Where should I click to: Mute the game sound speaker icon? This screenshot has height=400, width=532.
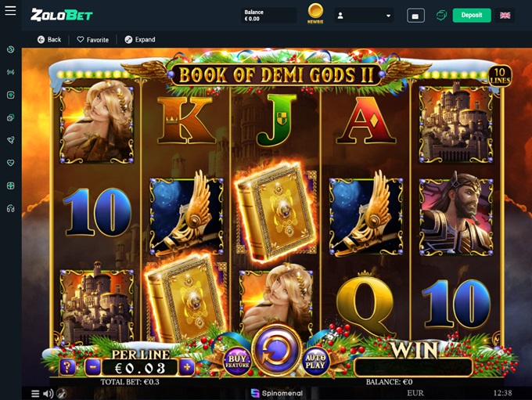[49, 394]
